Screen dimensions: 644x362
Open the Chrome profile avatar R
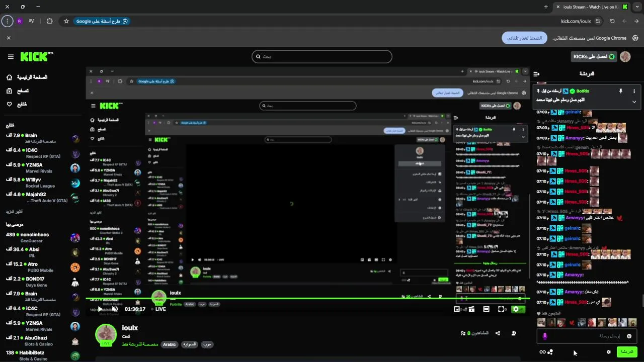tap(20, 21)
